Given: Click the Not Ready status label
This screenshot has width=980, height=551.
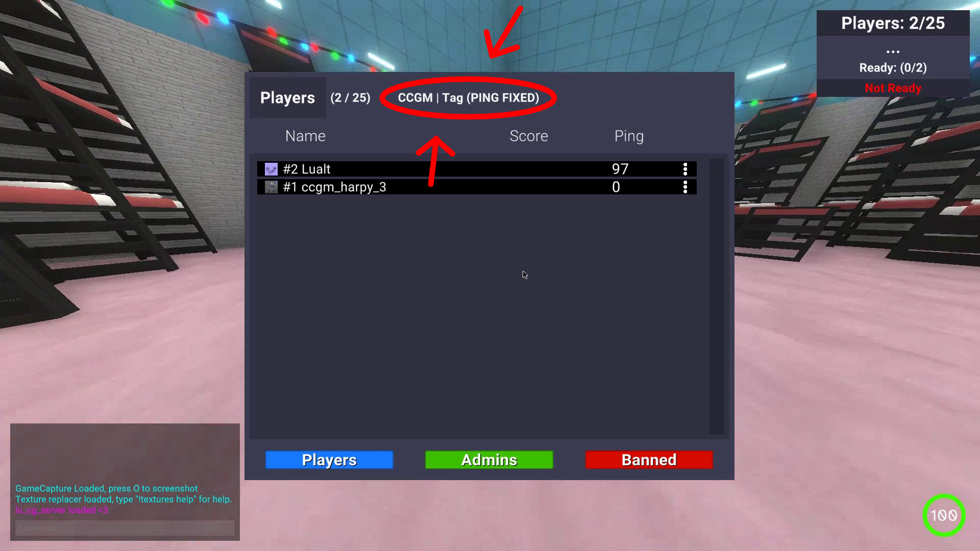Looking at the screenshot, I should click(x=893, y=87).
